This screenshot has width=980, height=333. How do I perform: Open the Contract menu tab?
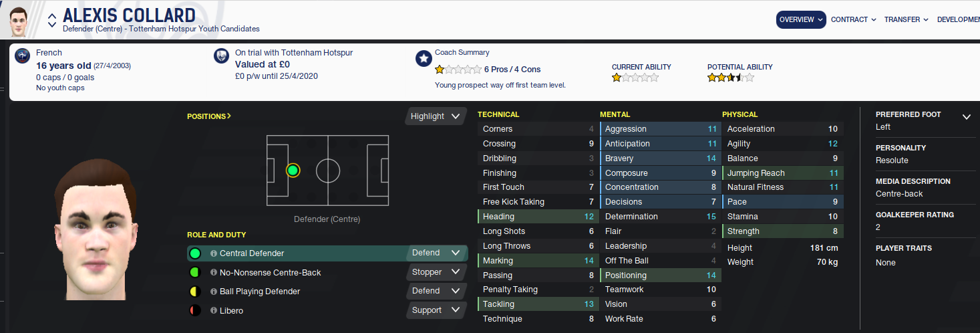853,20
